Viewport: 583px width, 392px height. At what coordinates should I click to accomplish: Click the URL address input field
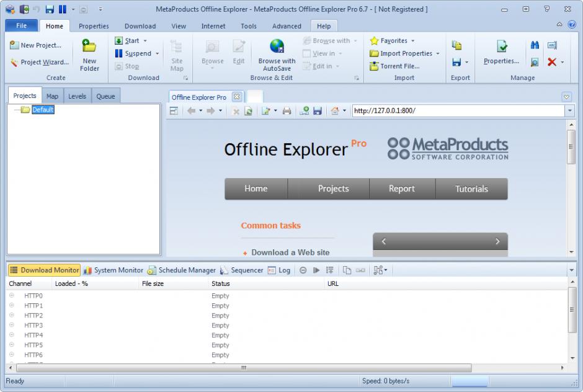tap(458, 110)
